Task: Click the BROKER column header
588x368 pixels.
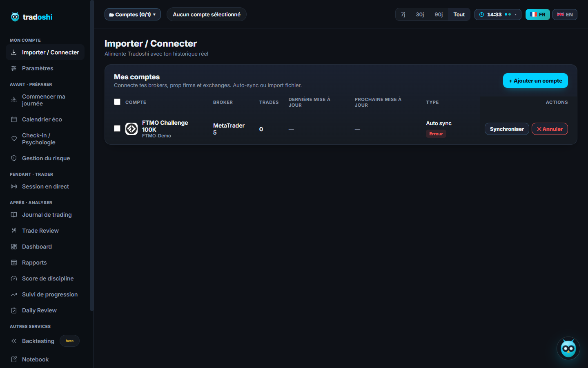Action: tap(223, 102)
